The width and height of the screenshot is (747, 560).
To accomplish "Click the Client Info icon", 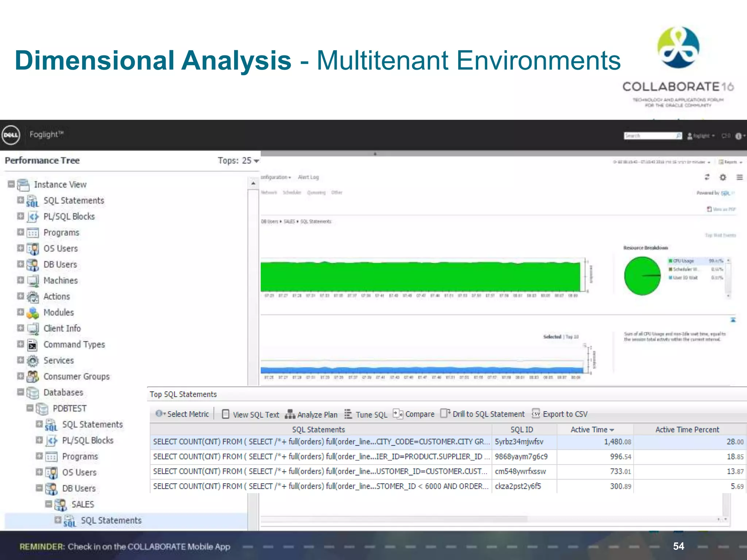I will pyautogui.click(x=32, y=329).
